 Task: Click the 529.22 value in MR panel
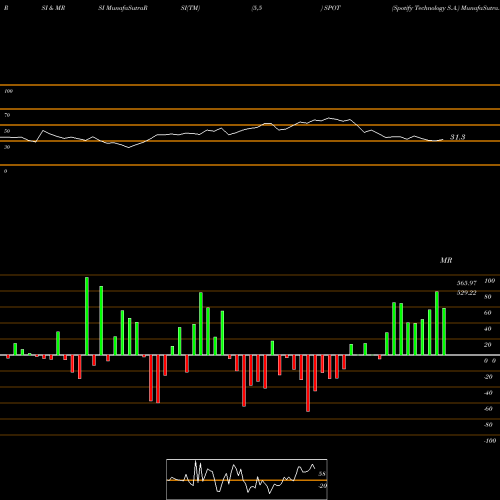click(466, 293)
